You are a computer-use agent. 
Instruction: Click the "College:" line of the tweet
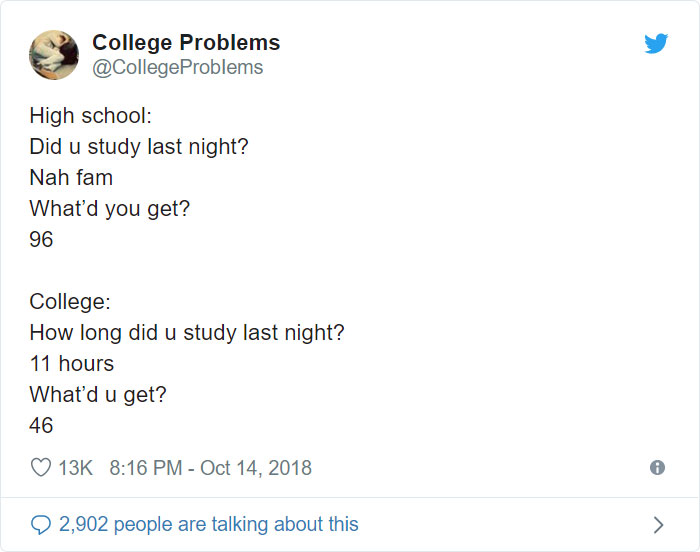[x=70, y=302]
